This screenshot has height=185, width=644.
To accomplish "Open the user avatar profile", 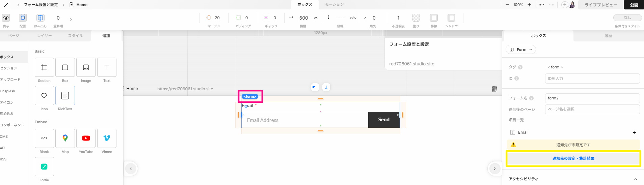I will tap(572, 5).
